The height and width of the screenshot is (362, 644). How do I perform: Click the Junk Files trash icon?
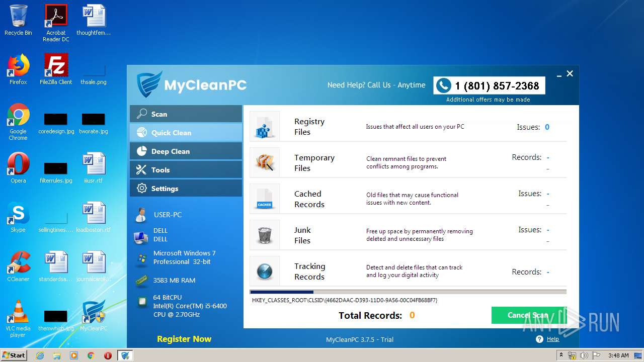tap(265, 235)
